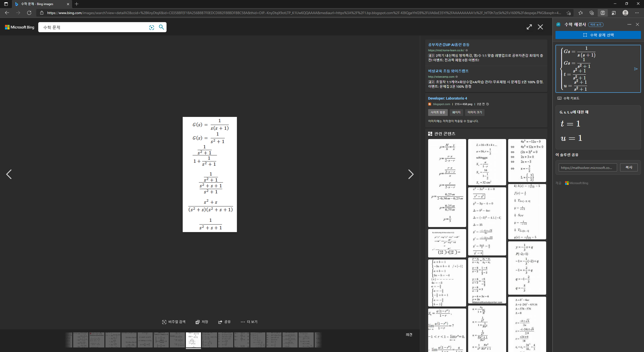Image resolution: width=644 pixels, height=352 pixels.
Task: Open the Collections toolbar icon
Action: click(x=591, y=13)
